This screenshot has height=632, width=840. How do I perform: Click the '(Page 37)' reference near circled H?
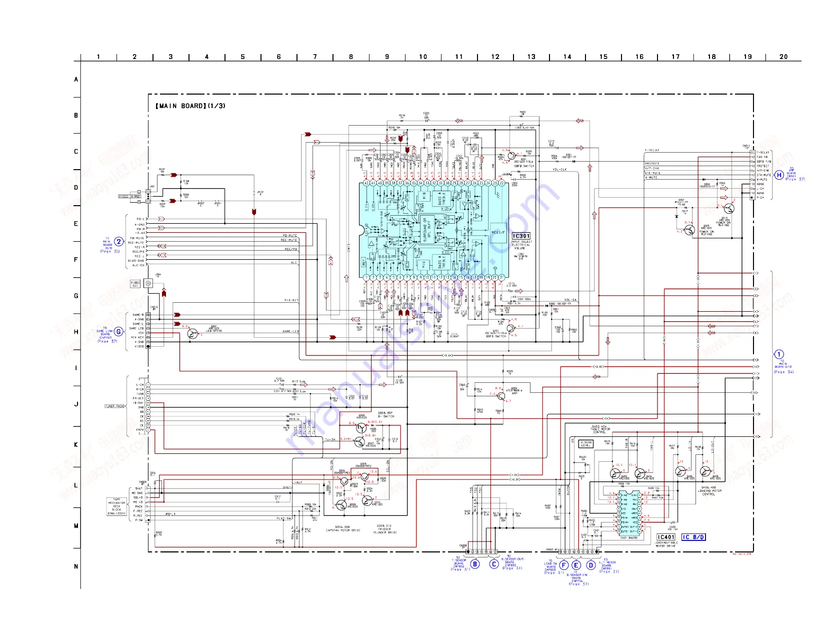(x=795, y=179)
